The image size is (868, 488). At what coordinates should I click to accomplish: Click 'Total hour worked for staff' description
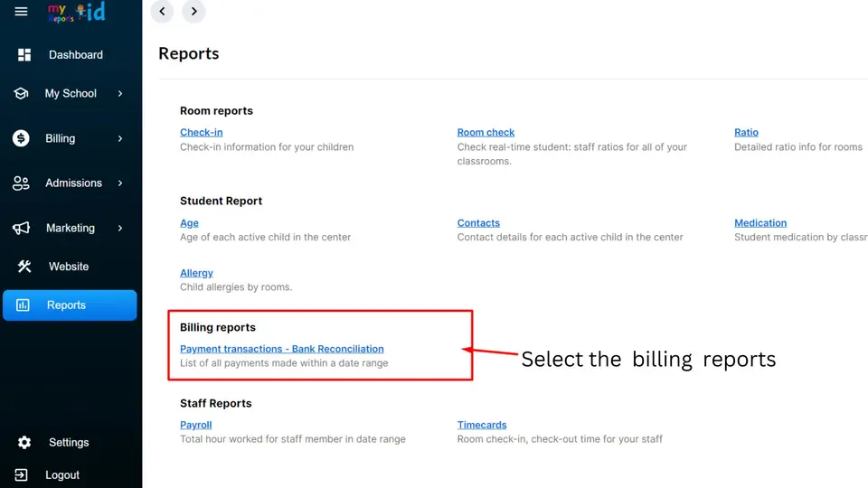click(x=293, y=439)
